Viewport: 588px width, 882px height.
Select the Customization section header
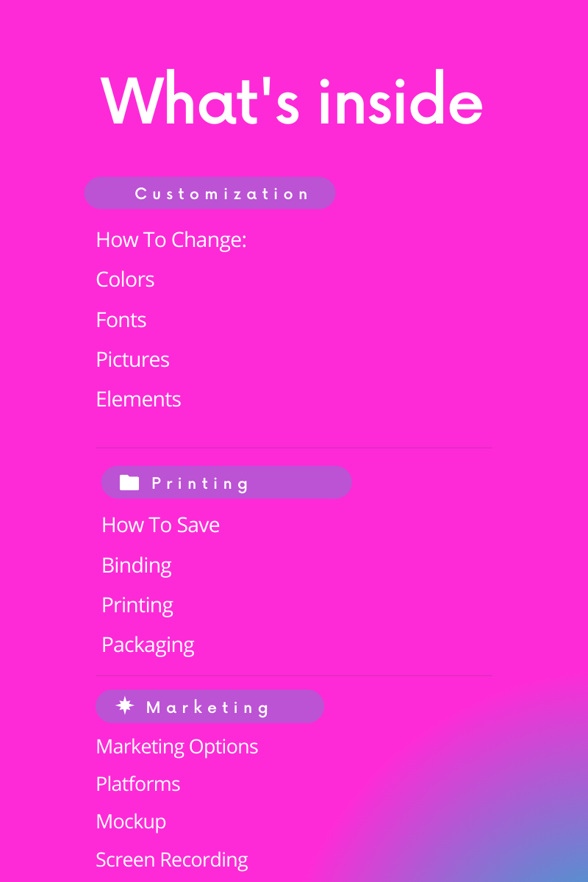tap(210, 194)
